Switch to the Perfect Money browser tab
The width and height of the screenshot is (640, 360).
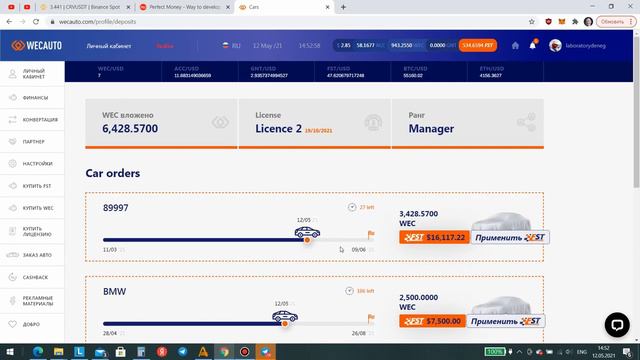(184, 7)
